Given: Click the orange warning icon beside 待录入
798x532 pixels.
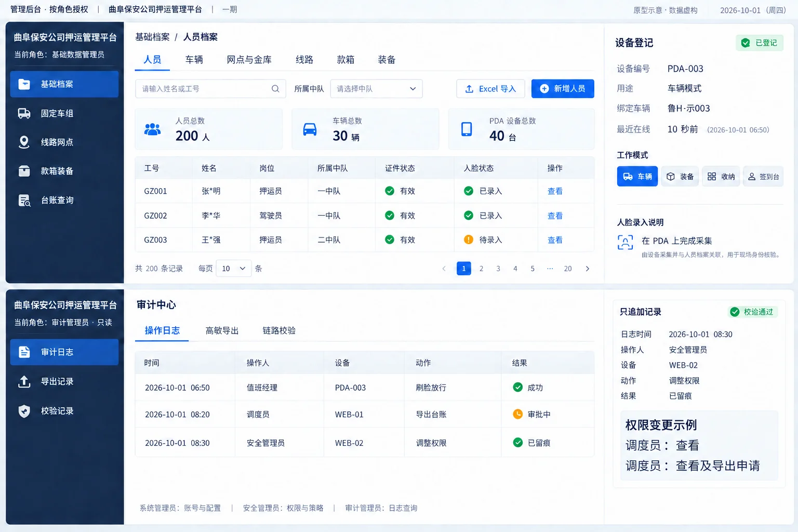Looking at the screenshot, I should [469, 240].
